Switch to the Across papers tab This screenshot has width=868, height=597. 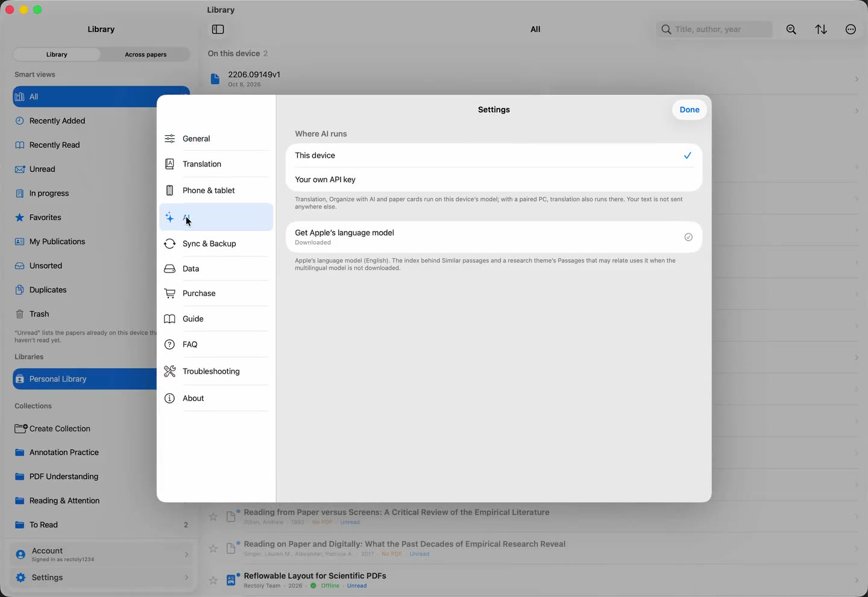tap(146, 54)
